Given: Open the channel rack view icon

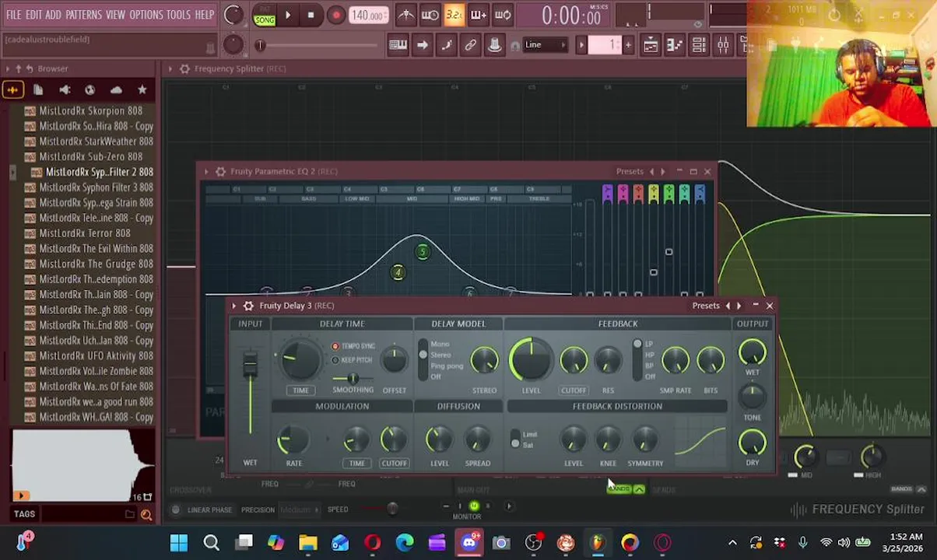Looking at the screenshot, I should [698, 45].
